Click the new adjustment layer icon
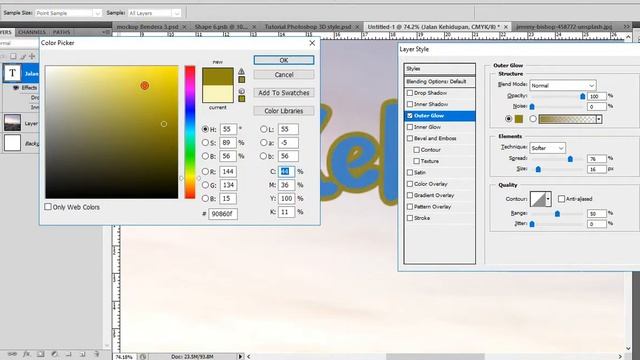Screen dimensions: 640x360 tap(54, 354)
